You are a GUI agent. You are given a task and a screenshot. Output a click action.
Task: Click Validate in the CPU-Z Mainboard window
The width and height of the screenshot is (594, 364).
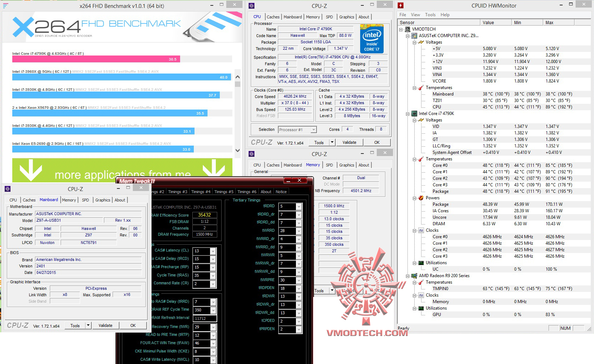pos(105,325)
